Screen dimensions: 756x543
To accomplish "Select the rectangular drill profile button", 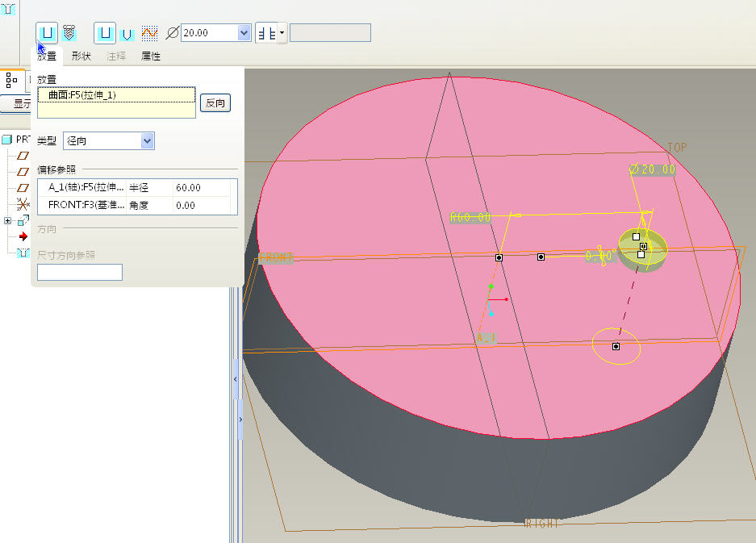I will (105, 33).
